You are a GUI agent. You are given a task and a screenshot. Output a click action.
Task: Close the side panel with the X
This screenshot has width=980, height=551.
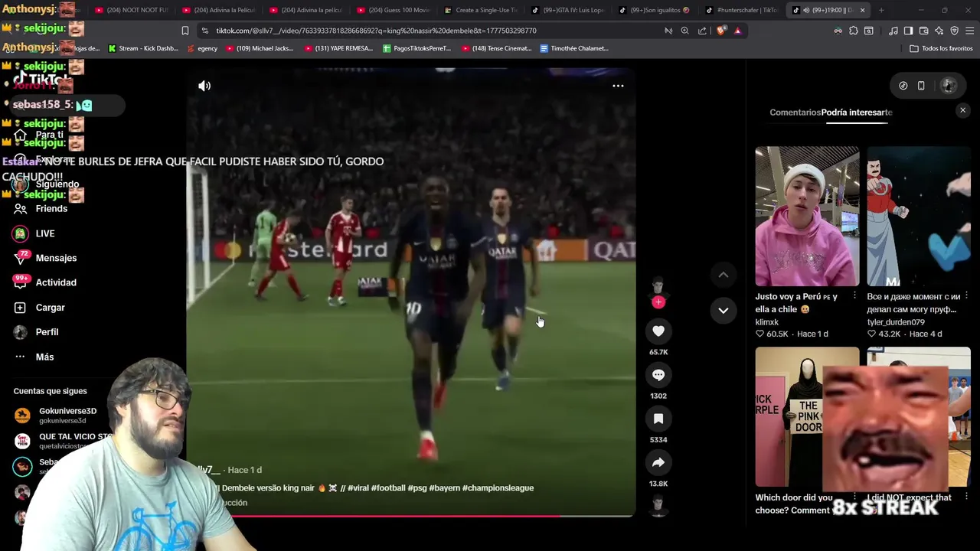pyautogui.click(x=963, y=110)
